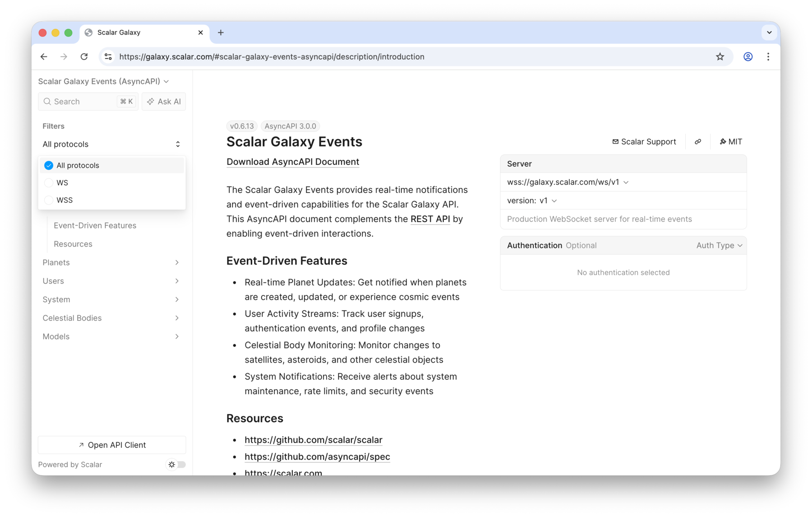This screenshot has width=812, height=517.
Task: Open the browser profile icon
Action: (748, 57)
